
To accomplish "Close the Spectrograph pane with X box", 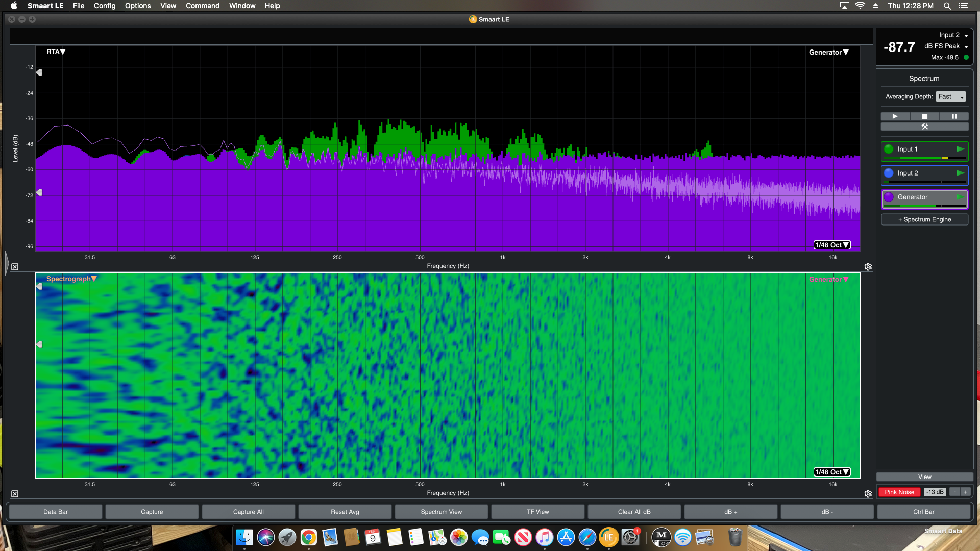I will (15, 494).
